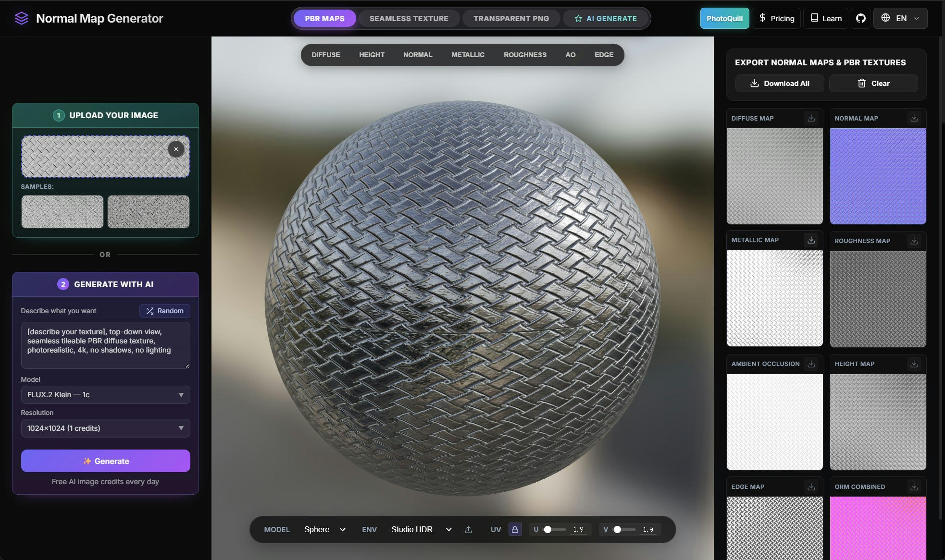Click the Clear button
Image resolution: width=945 pixels, height=560 pixels.
coord(873,83)
